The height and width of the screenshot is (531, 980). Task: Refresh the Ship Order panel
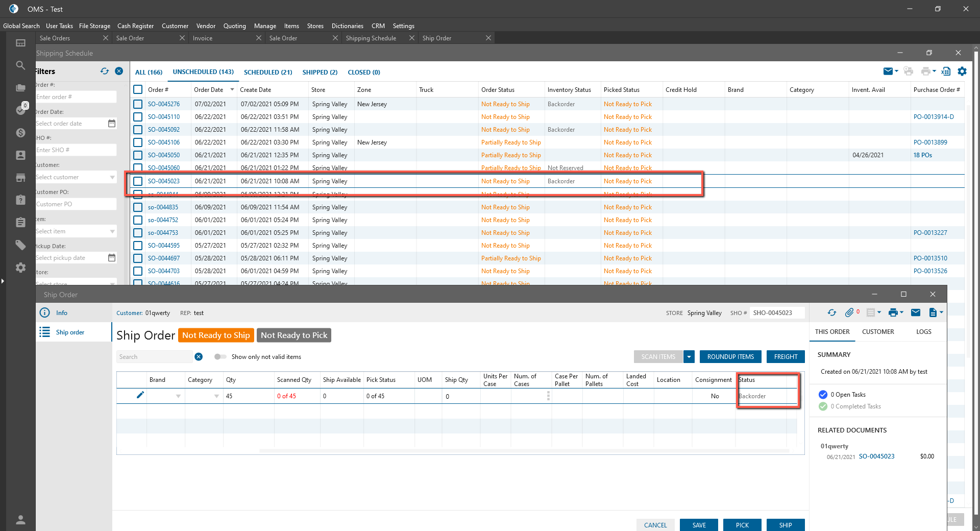(x=832, y=312)
